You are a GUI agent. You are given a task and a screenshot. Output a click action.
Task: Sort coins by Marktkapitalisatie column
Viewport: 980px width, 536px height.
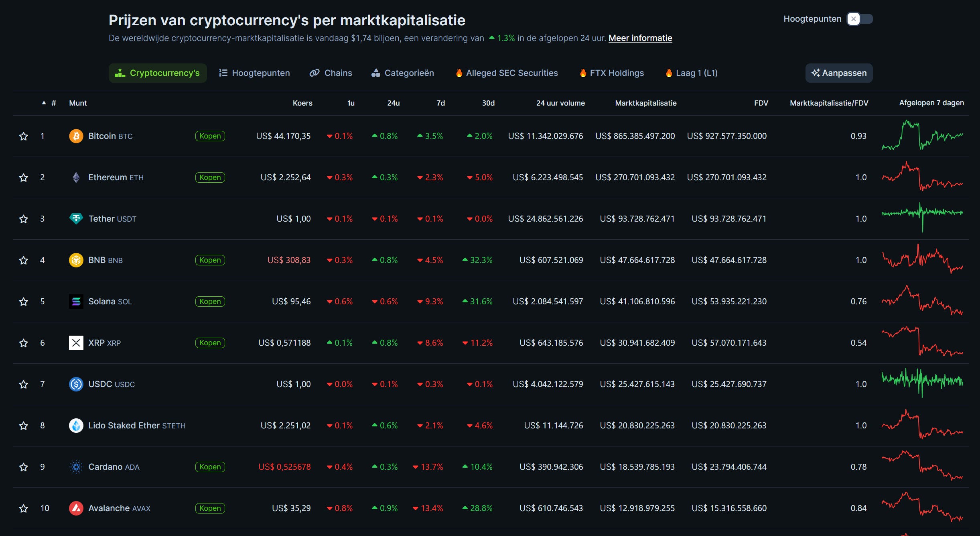[x=646, y=103]
